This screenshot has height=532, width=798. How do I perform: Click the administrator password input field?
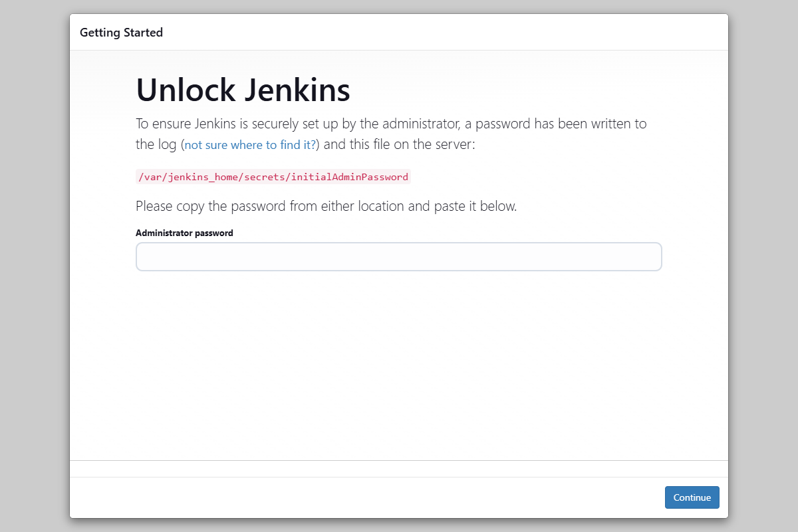(399, 257)
